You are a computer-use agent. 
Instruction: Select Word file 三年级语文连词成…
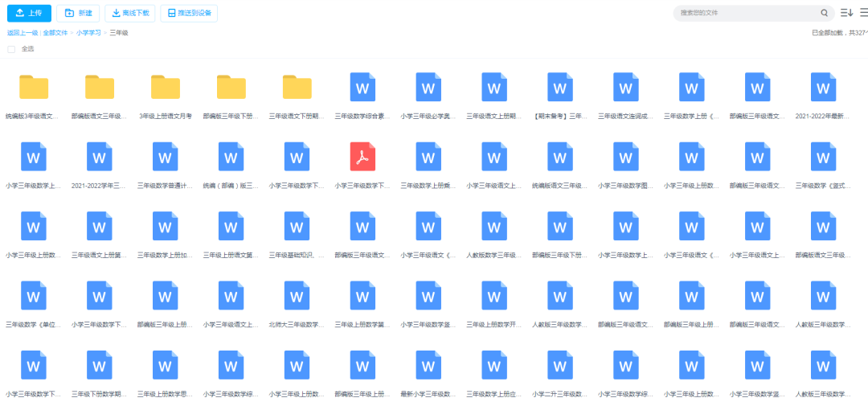[626, 87]
